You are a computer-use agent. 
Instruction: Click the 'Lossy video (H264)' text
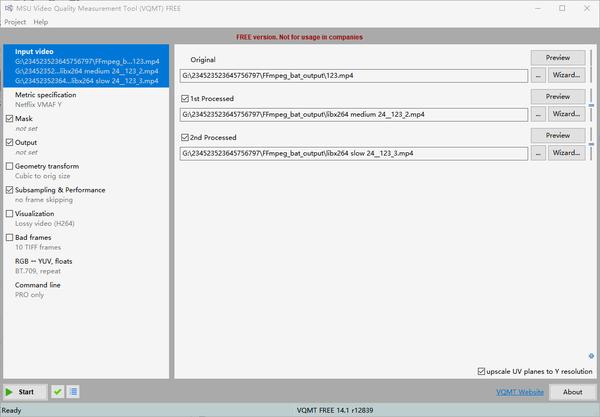point(45,223)
